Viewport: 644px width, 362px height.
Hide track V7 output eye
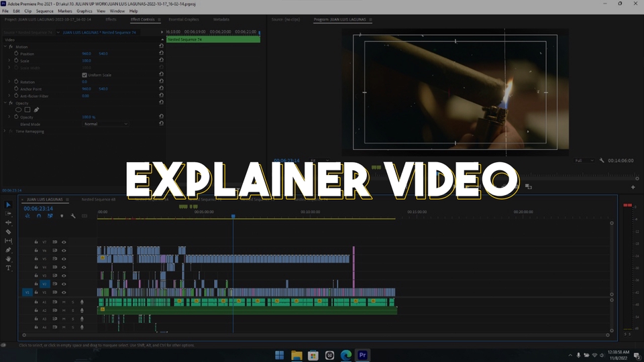(x=64, y=242)
